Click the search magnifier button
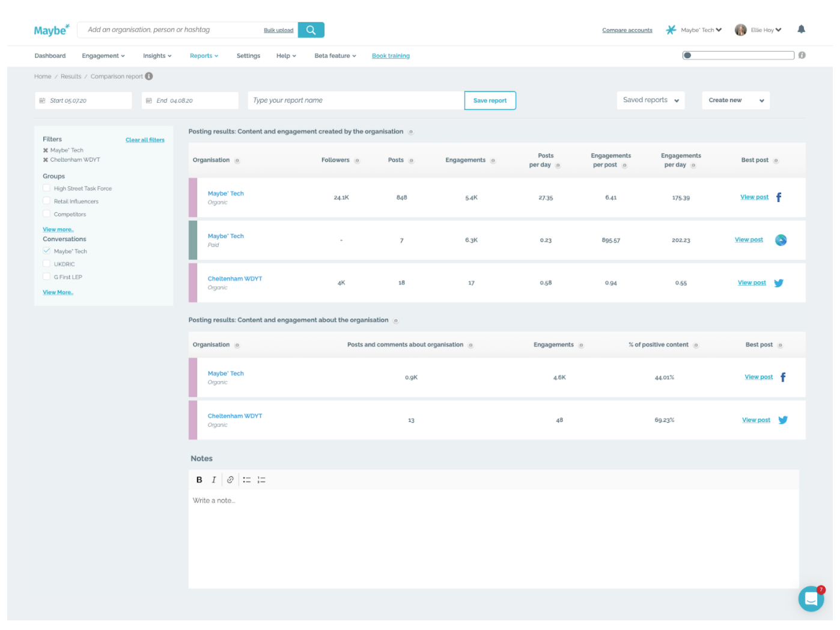 [311, 30]
